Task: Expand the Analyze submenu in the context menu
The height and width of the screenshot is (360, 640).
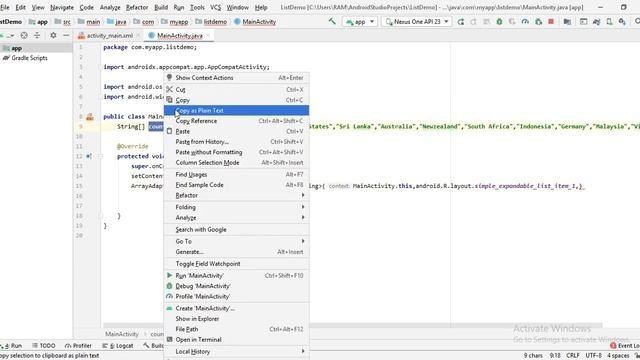Action: [x=236, y=218]
